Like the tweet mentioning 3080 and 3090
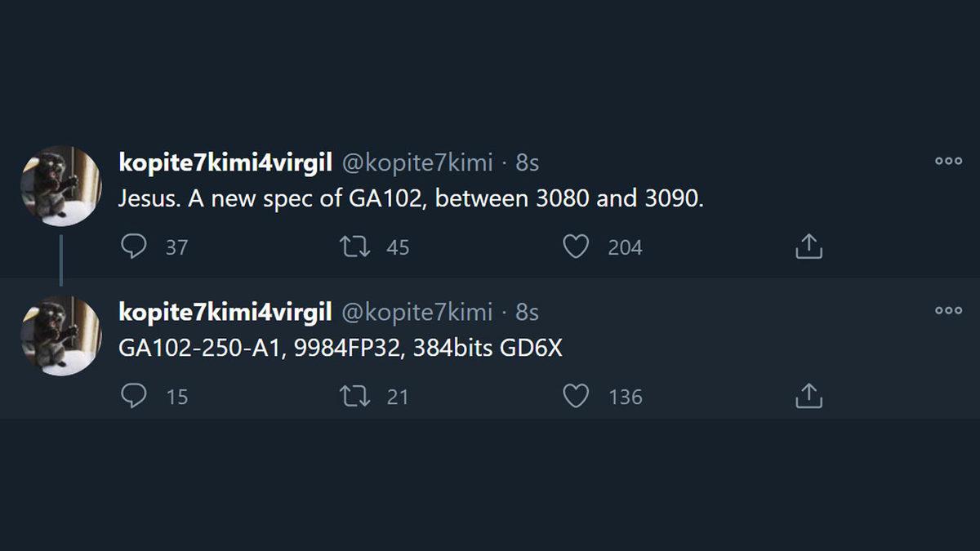 pyautogui.click(x=577, y=246)
